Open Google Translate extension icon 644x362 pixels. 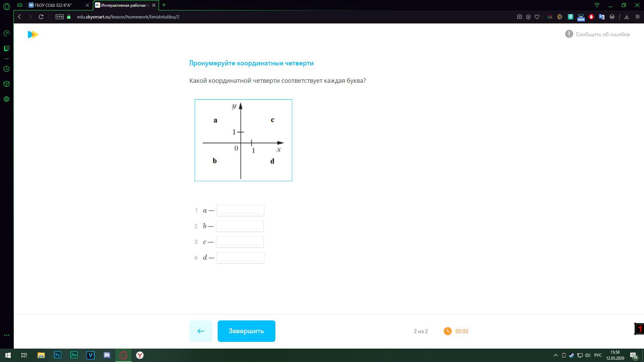point(602,17)
